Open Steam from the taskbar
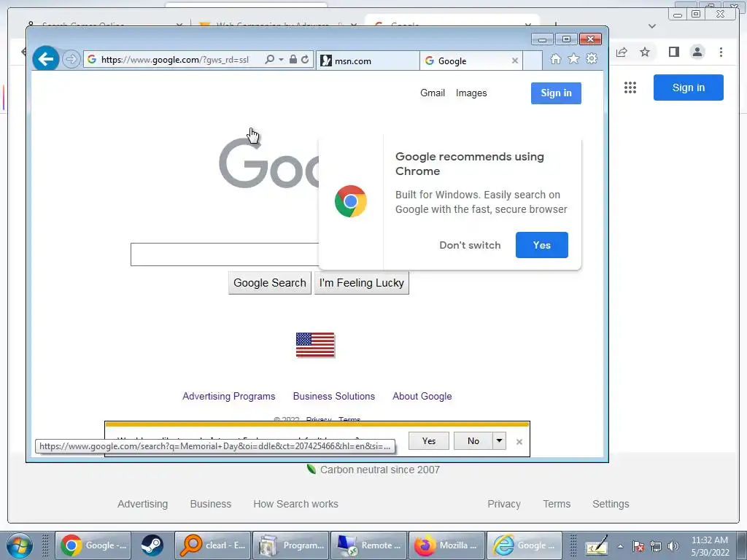Viewport: 747px width, 560px height. coord(152,545)
